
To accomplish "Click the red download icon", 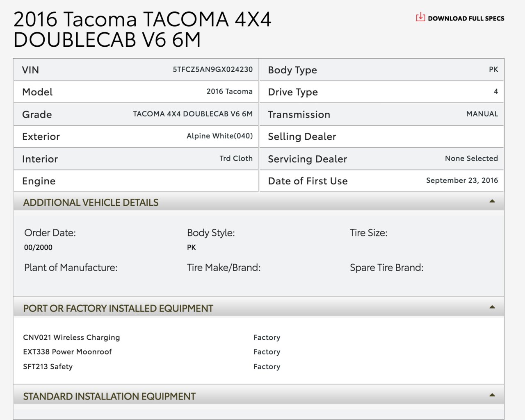I will tap(420, 17).
